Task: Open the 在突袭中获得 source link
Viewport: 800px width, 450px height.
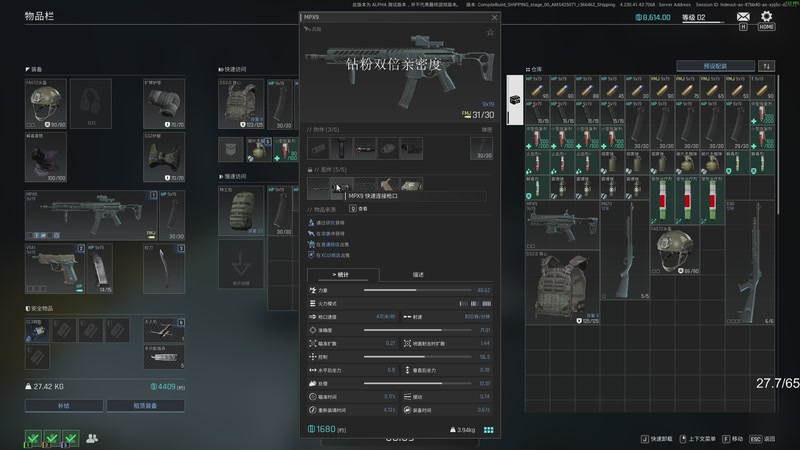Action: click(327, 234)
